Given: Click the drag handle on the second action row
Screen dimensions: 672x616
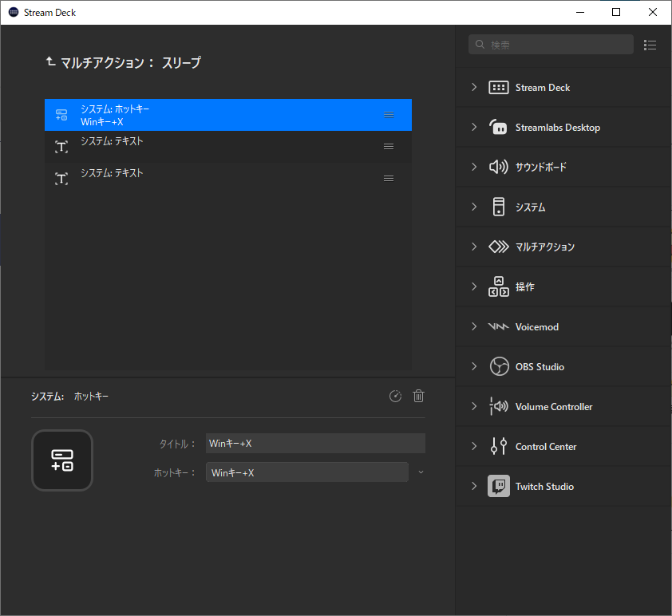Looking at the screenshot, I should [x=389, y=147].
